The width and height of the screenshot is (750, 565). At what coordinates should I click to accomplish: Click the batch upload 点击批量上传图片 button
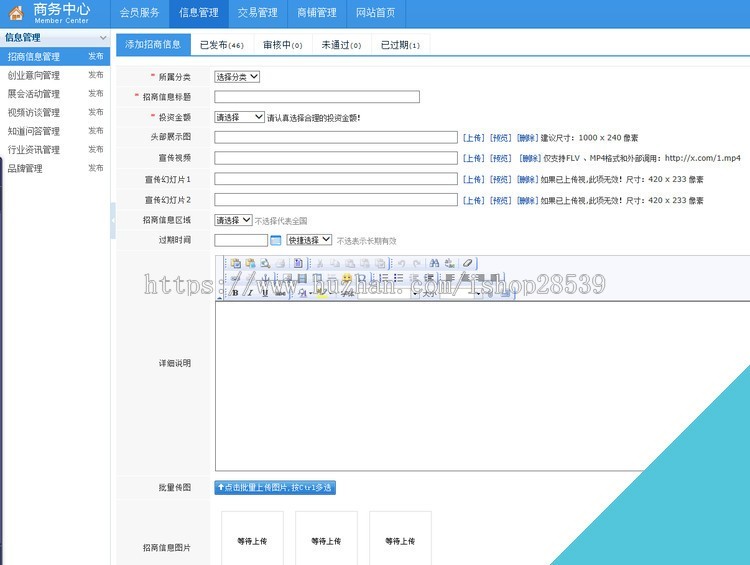pyautogui.click(x=275, y=487)
